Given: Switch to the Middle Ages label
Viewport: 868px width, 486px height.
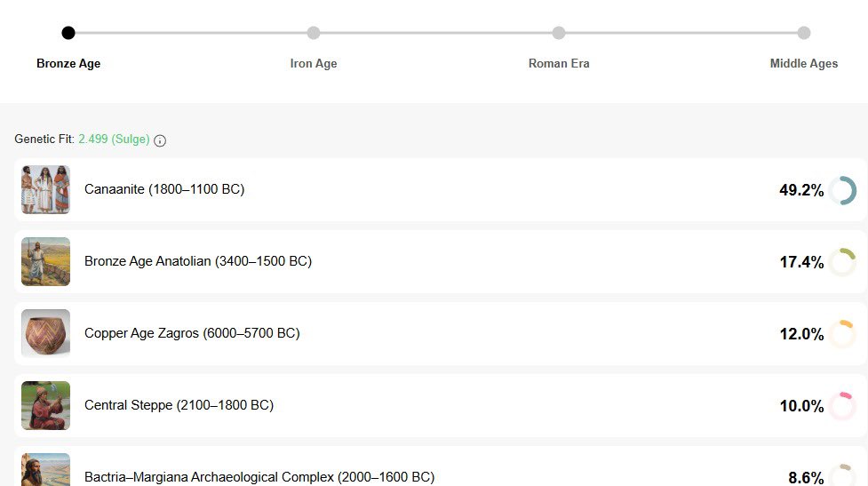Looking at the screenshot, I should click(x=804, y=64).
